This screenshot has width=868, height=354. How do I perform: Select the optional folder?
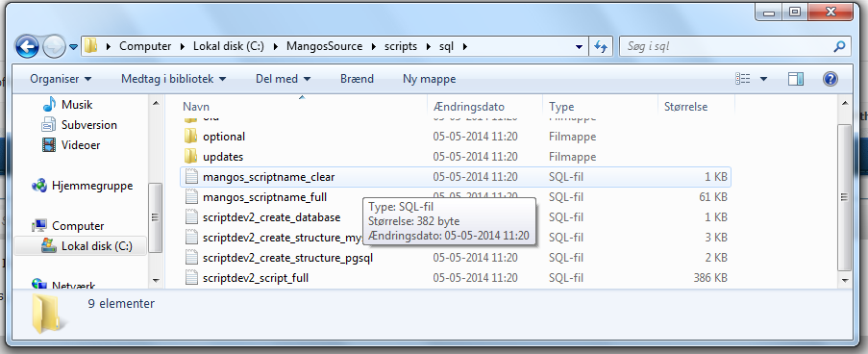[224, 137]
